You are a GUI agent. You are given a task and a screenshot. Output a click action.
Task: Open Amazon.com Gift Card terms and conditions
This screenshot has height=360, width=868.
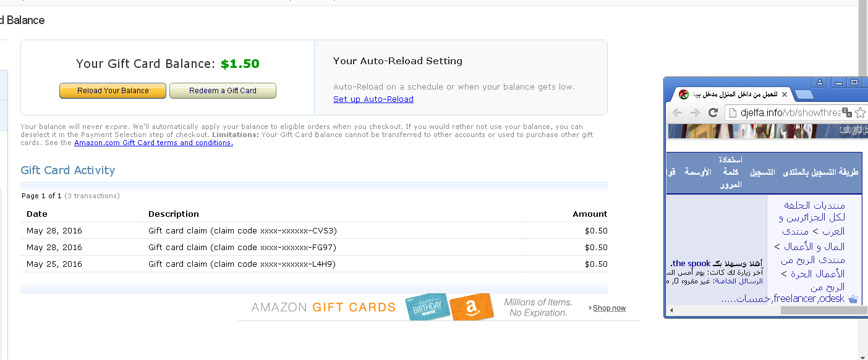pyautogui.click(x=153, y=143)
